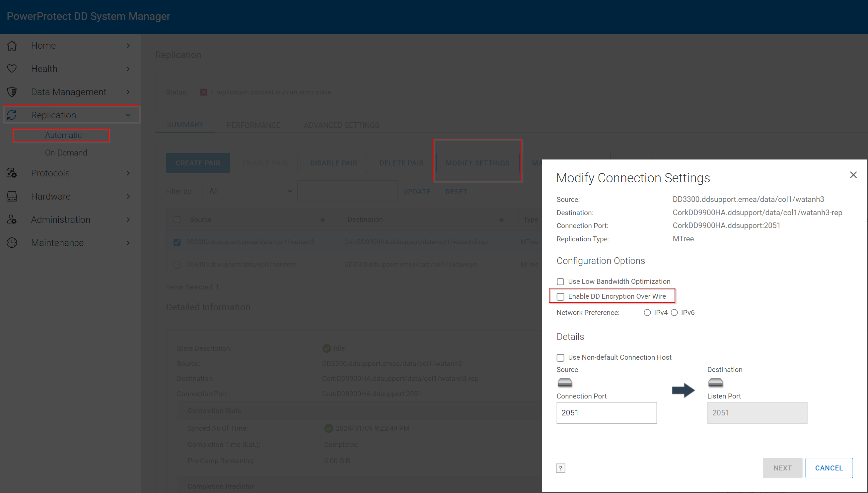The image size is (868, 493).
Task: Select the IPv4 network preference
Action: click(x=647, y=312)
